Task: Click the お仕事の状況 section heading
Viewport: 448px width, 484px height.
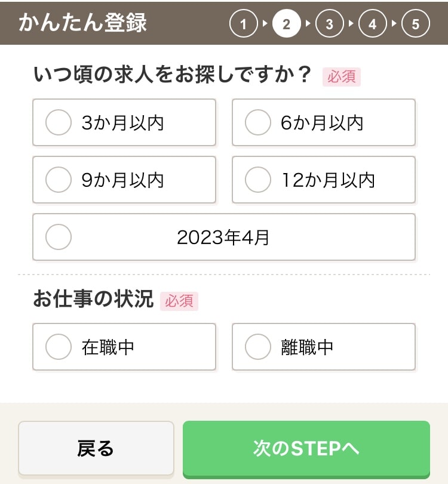Action: point(93,299)
